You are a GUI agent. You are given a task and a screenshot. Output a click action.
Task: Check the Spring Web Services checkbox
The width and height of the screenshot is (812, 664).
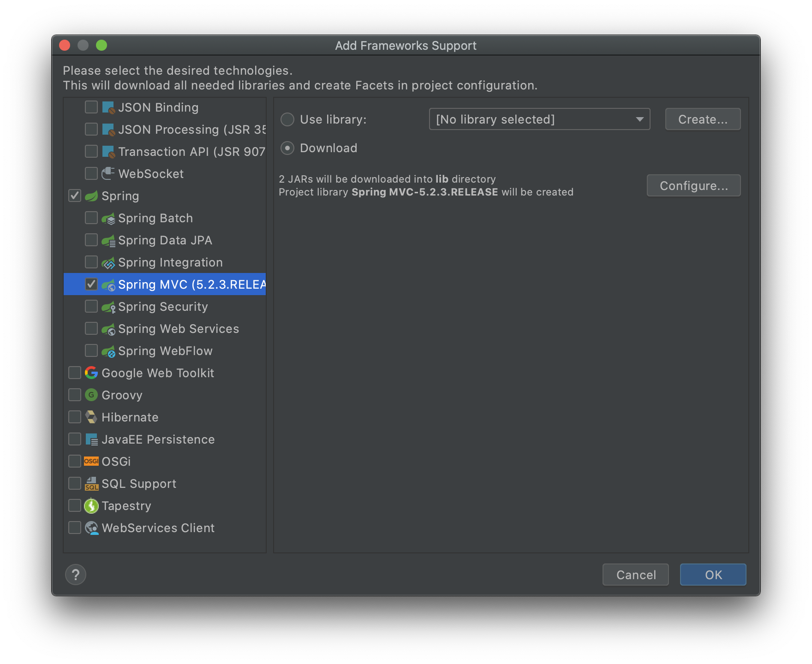pos(91,328)
